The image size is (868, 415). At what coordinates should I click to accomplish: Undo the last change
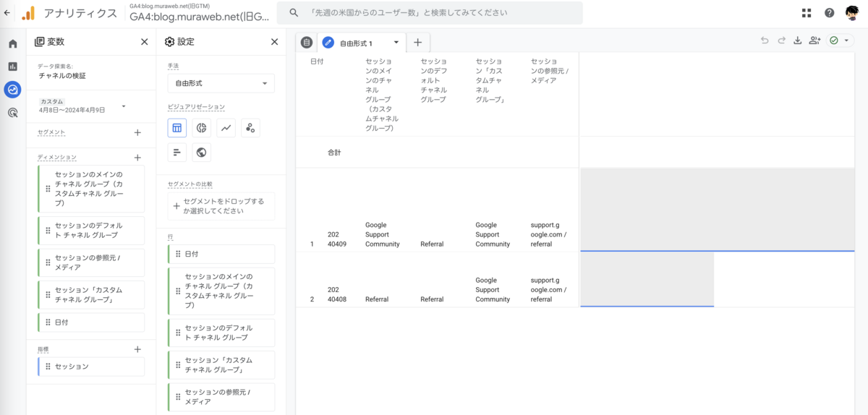click(x=765, y=40)
